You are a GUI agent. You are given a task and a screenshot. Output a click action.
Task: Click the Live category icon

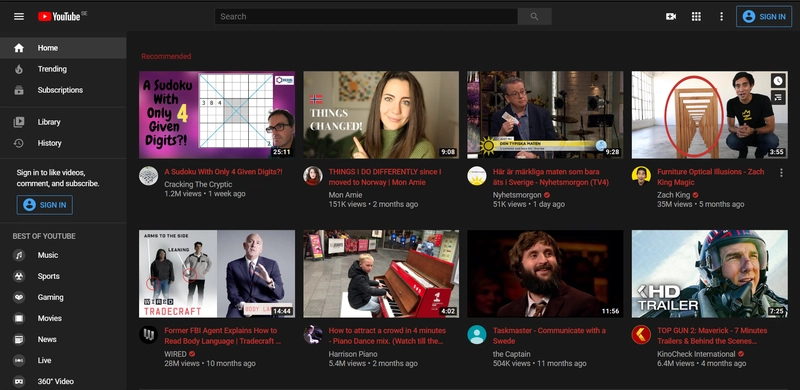tap(19, 360)
